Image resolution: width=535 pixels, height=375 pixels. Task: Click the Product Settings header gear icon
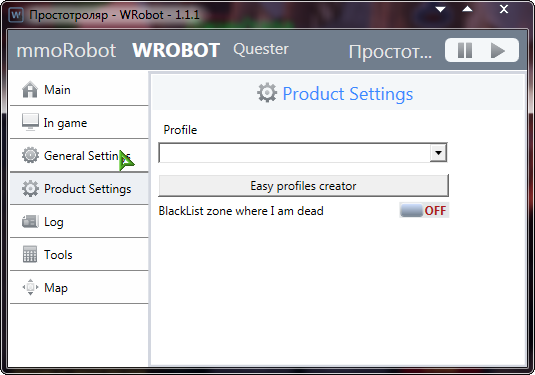pos(267,92)
